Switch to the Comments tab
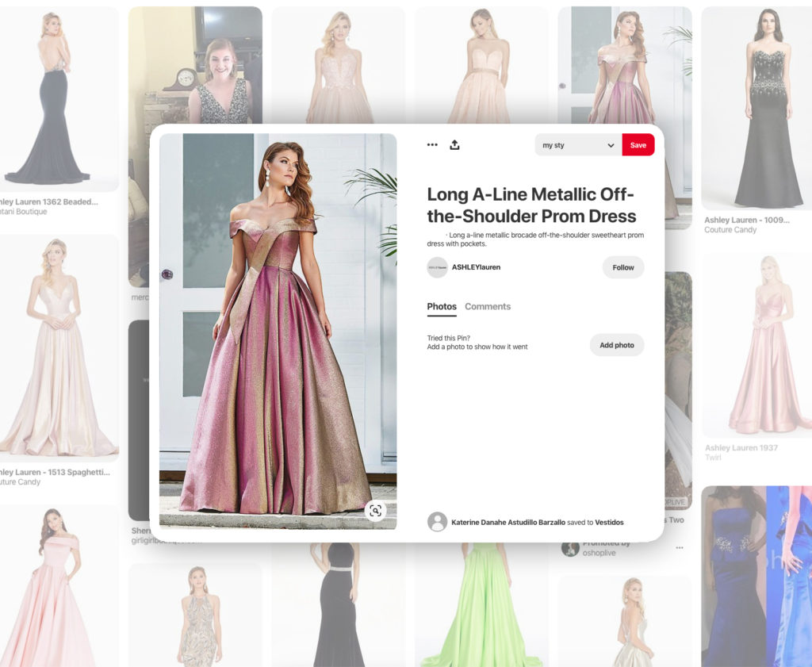The height and width of the screenshot is (667, 812). (488, 307)
